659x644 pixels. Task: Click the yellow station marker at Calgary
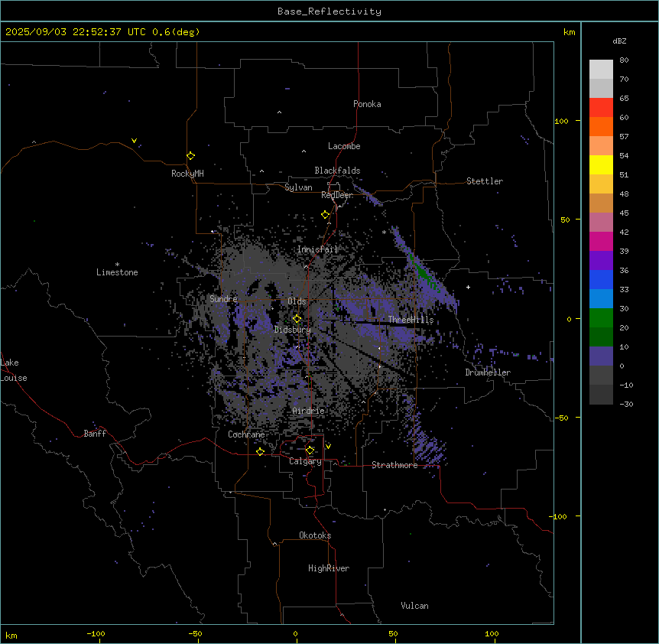coord(310,450)
